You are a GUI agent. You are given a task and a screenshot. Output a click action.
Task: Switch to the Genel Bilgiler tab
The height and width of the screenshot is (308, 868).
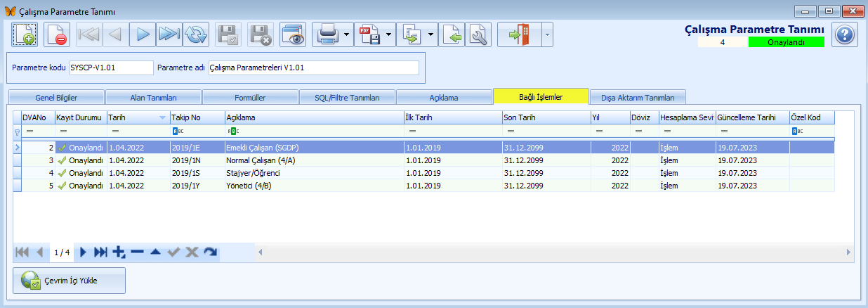pyautogui.click(x=56, y=98)
